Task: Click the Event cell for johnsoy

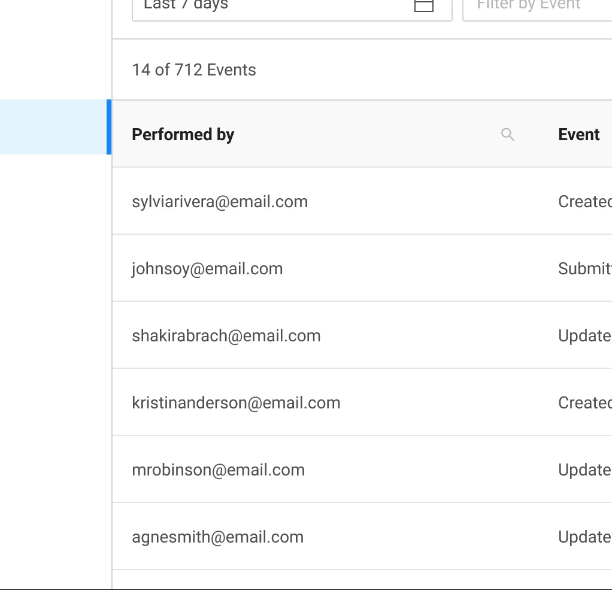Action: (x=584, y=268)
